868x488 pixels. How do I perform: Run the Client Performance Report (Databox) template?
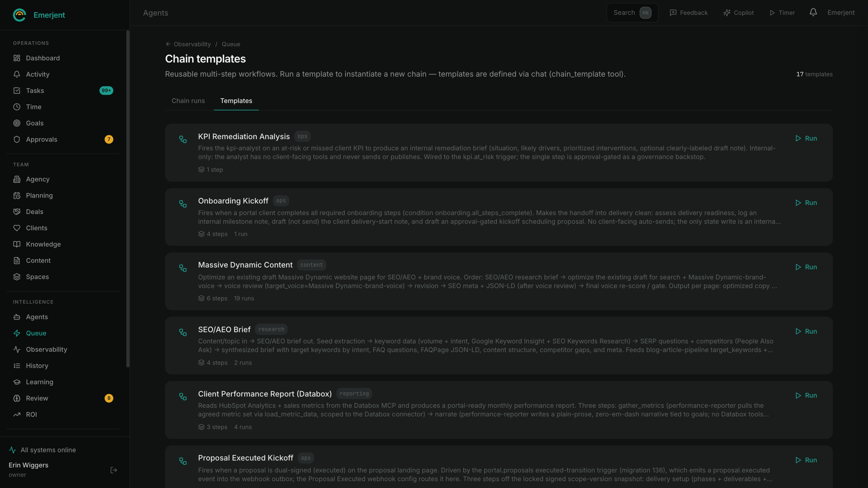pyautogui.click(x=806, y=395)
